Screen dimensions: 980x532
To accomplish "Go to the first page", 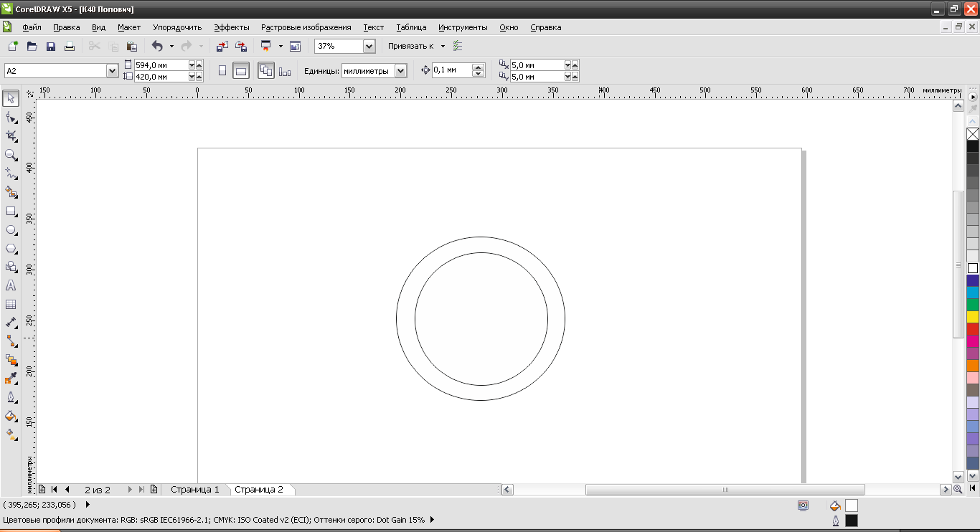I will (55, 490).
